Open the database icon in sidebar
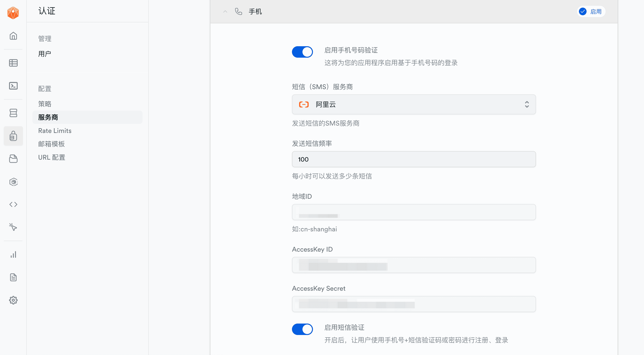 point(13,113)
